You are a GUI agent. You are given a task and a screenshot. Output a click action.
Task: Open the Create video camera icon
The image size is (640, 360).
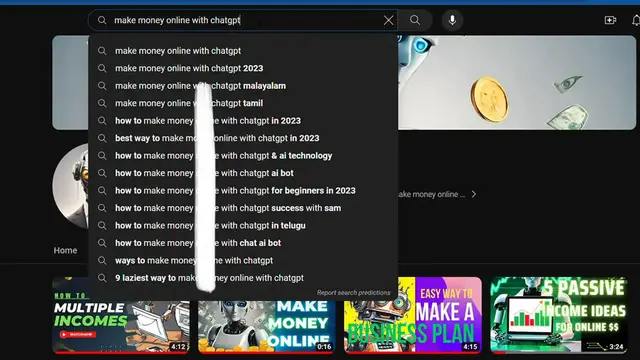(610, 20)
